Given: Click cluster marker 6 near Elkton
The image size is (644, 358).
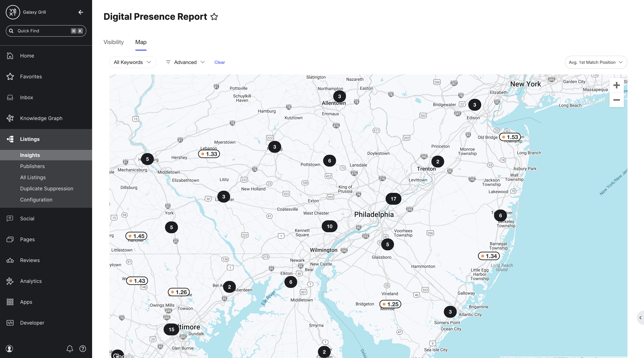Looking at the screenshot, I should [291, 282].
